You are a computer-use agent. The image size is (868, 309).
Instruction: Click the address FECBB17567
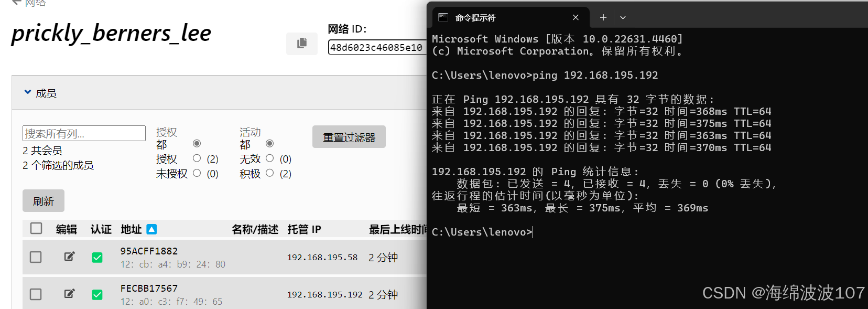[x=149, y=289]
